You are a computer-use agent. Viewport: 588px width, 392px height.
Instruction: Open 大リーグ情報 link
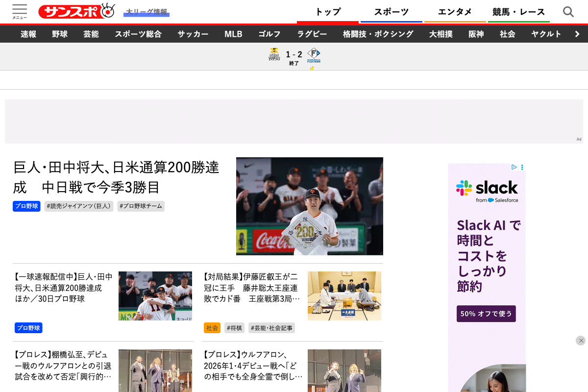147,12
